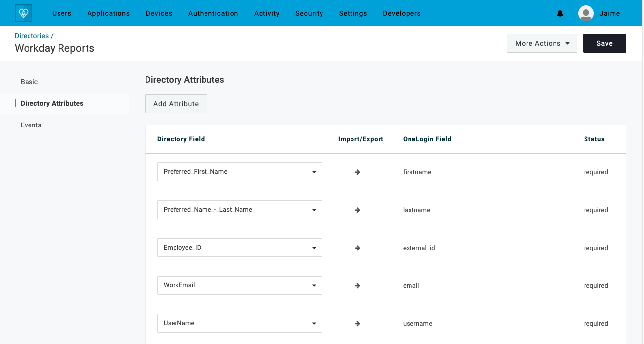Expand the More Actions dropdown
644x344 pixels.
tap(541, 43)
